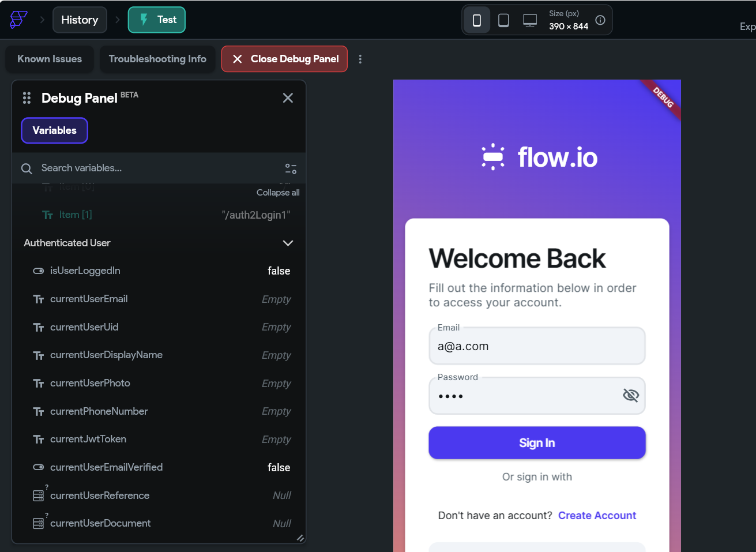Select the "/auth2Login1" value
The width and height of the screenshot is (756, 552).
(x=256, y=215)
